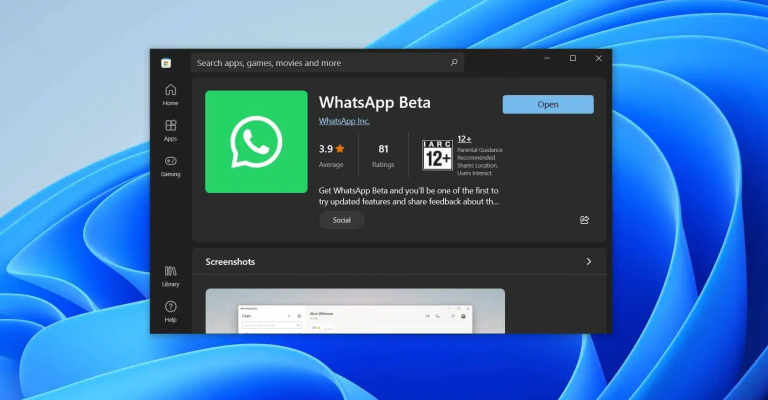Open the Gaming section in the sidebar
768x400 pixels.
(170, 165)
